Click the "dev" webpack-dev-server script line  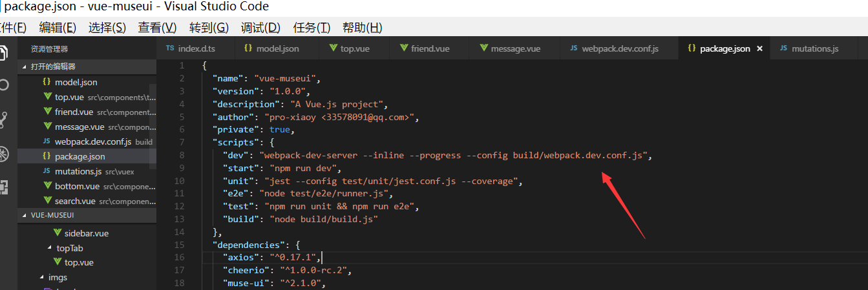coord(438,155)
